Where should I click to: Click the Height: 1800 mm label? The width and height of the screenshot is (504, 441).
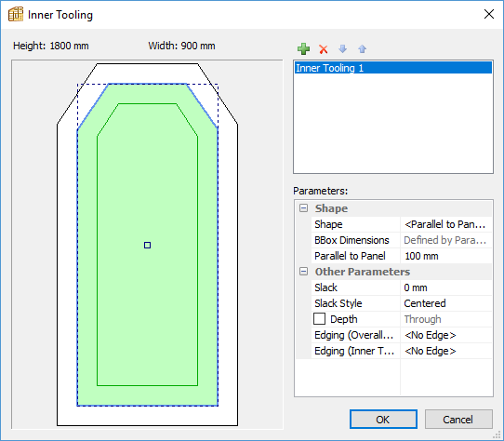pos(51,46)
